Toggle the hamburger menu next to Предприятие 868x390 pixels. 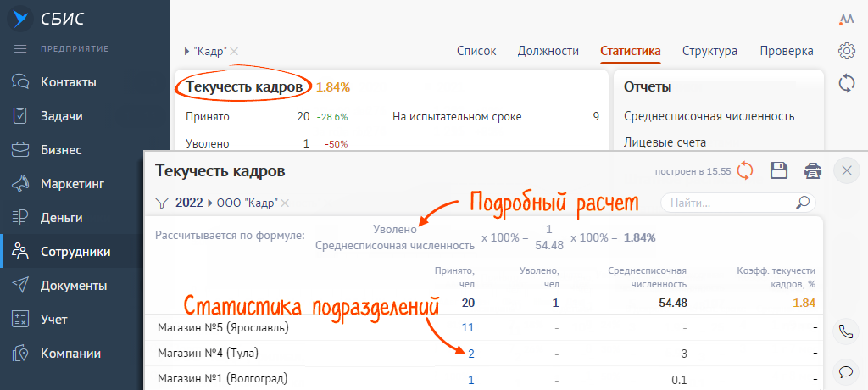coord(21,48)
